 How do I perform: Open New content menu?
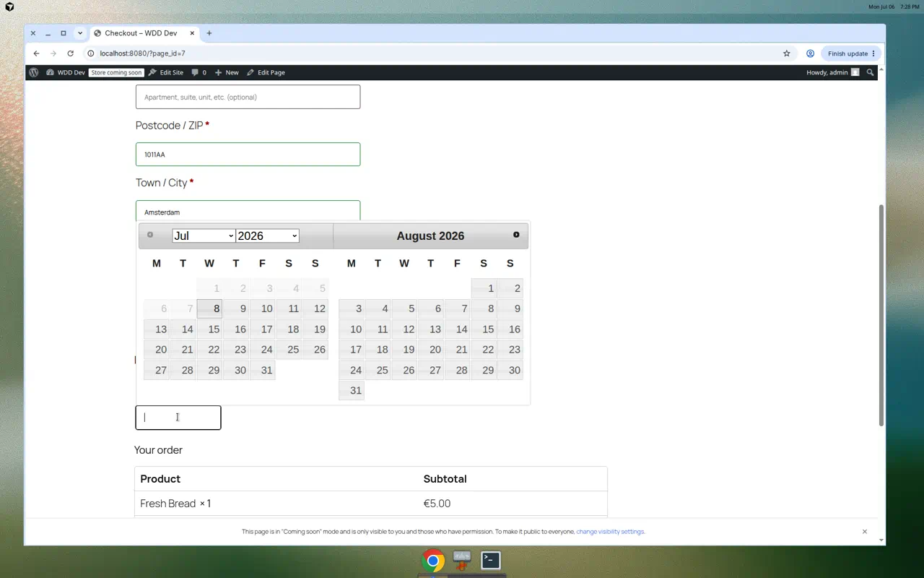pyautogui.click(x=227, y=72)
